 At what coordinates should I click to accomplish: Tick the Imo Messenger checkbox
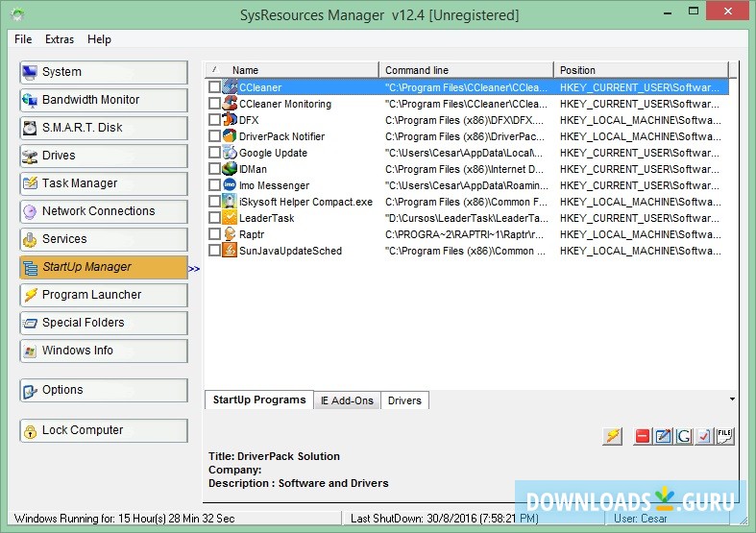point(214,185)
